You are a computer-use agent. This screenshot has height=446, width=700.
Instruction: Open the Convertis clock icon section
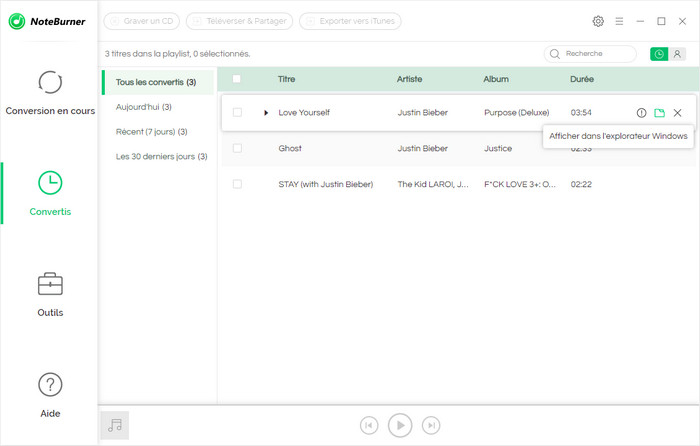(x=50, y=193)
